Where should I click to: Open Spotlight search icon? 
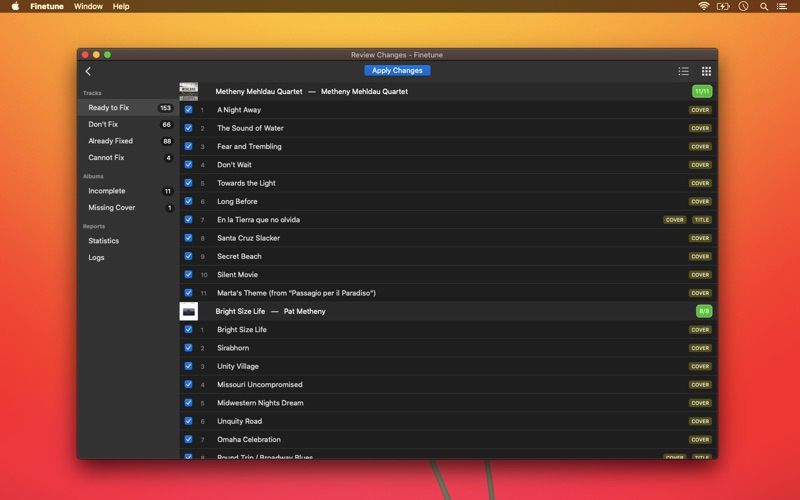click(x=764, y=7)
